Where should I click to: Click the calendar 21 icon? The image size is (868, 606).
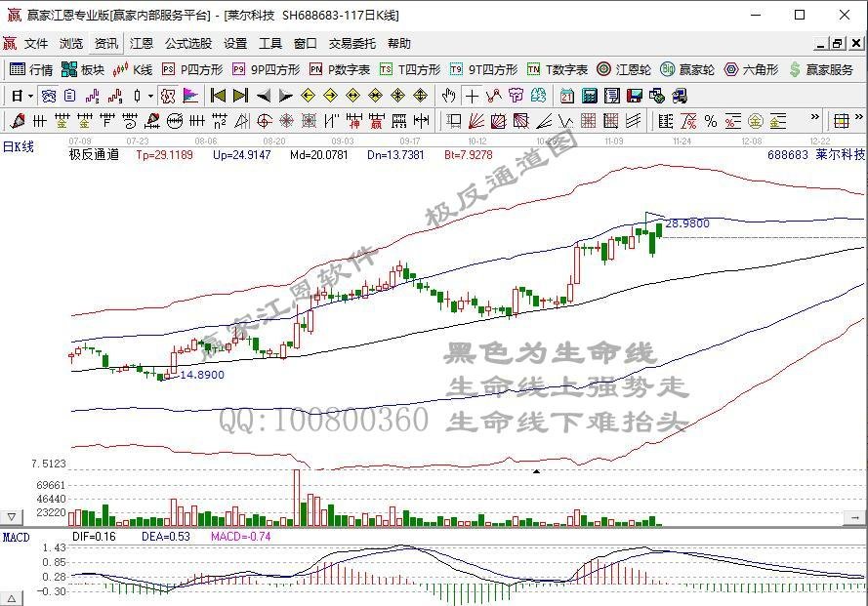pyautogui.click(x=567, y=97)
